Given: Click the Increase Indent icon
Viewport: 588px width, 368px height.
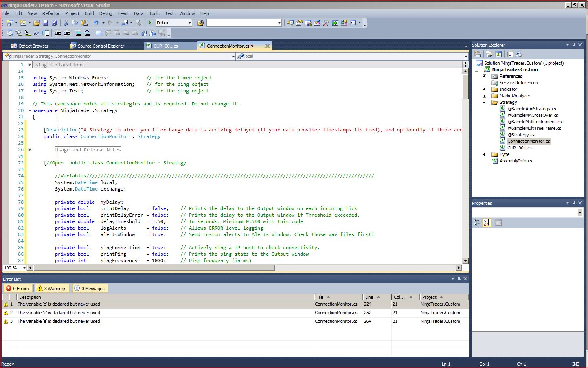Looking at the screenshot, I should coord(67,33).
